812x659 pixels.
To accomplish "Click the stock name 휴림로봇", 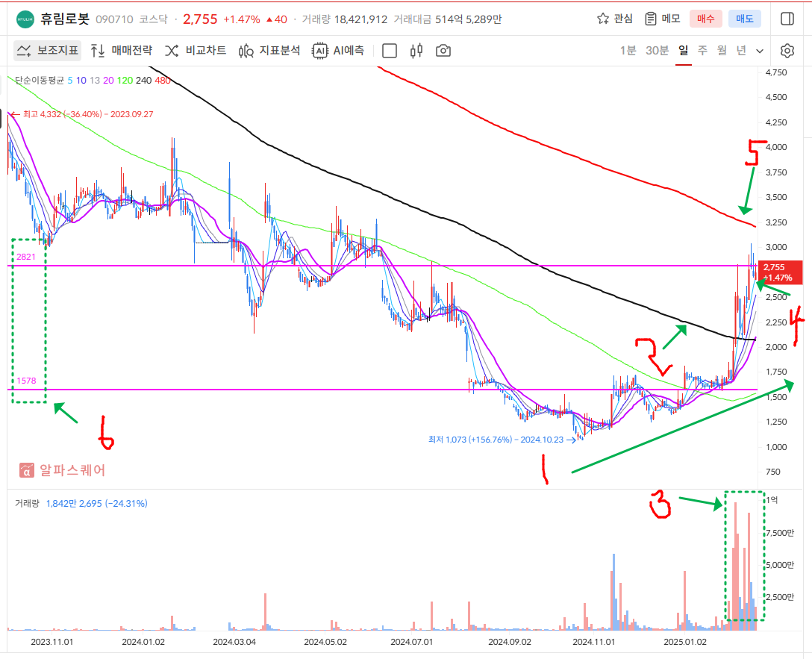I will (x=65, y=19).
